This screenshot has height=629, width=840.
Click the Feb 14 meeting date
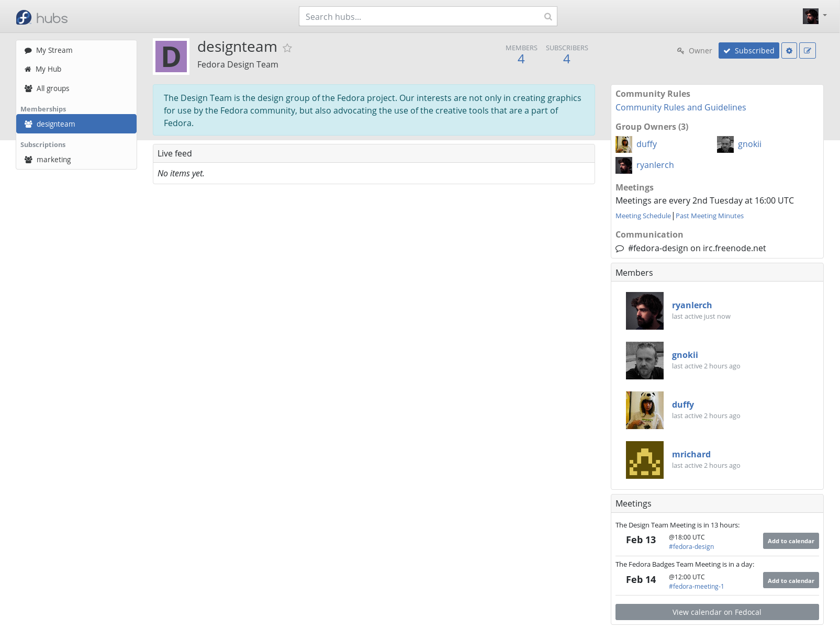pyautogui.click(x=641, y=580)
